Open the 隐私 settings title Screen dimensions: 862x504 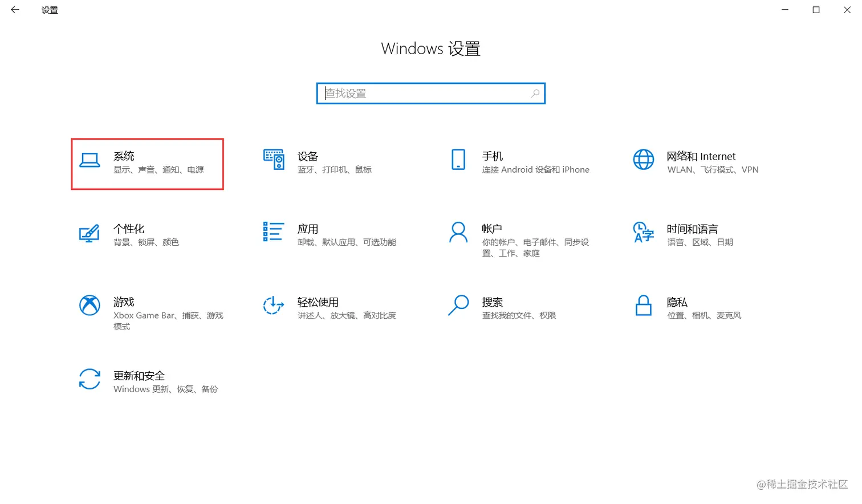click(x=677, y=302)
